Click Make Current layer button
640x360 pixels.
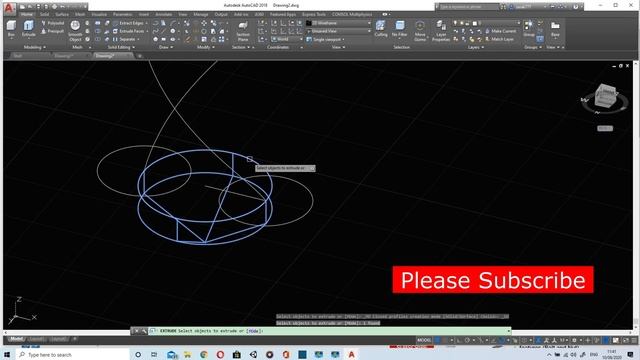[x=501, y=31]
